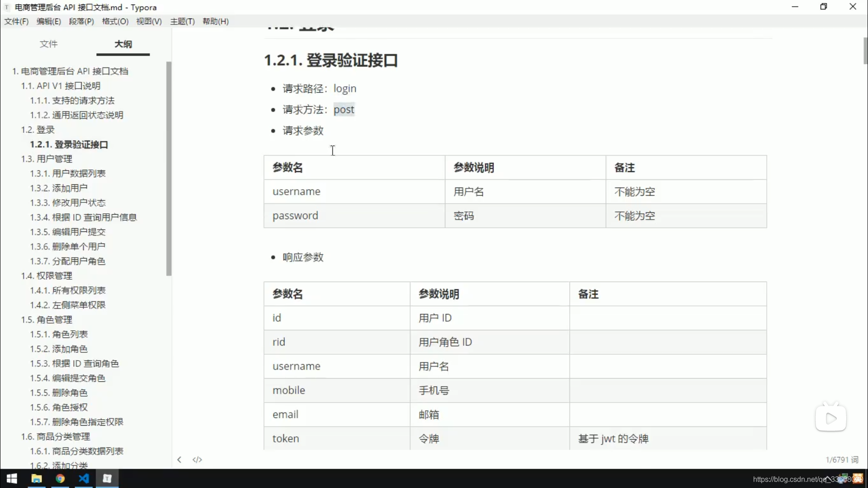Click the 密码 description cell
Image resolution: width=868 pixels, height=488 pixels.
pos(525,216)
